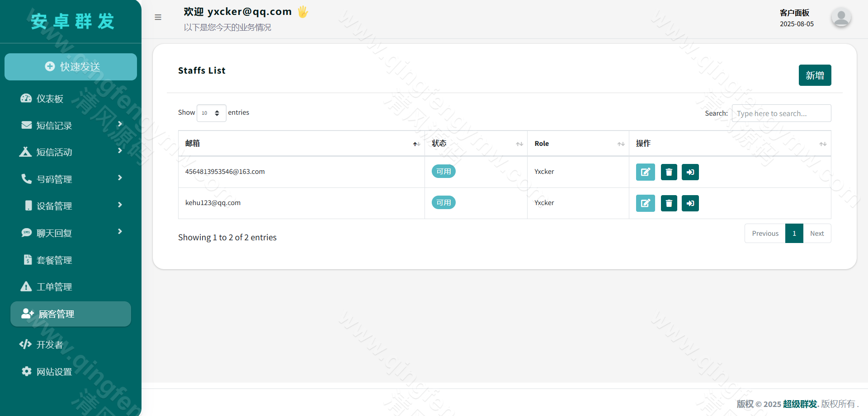This screenshot has height=416, width=868.
Task: Go to the Previous page
Action: click(x=765, y=234)
